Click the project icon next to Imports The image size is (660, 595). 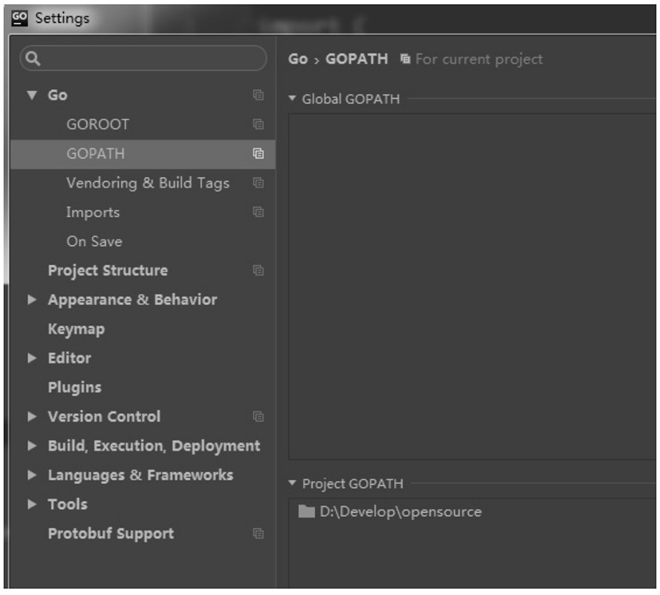tap(258, 212)
